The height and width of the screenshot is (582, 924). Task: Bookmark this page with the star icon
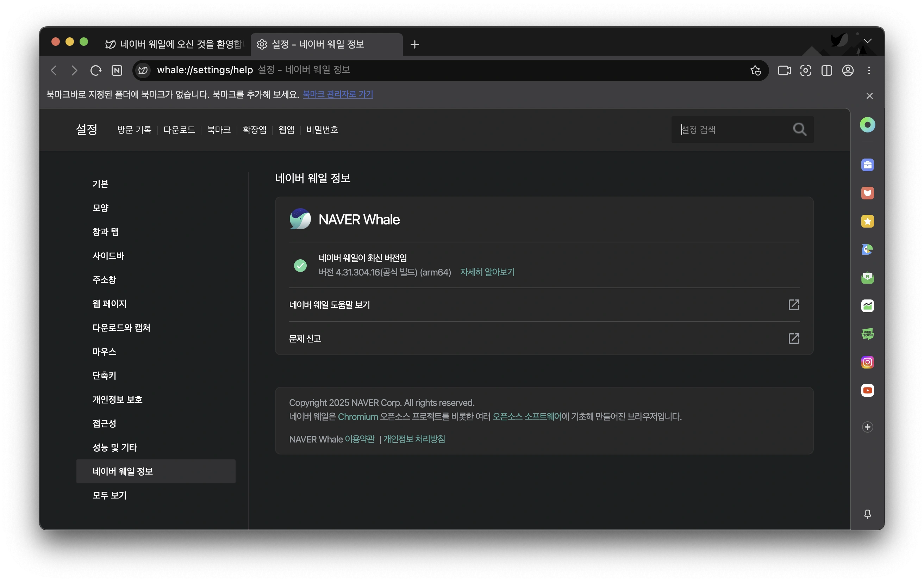756,70
